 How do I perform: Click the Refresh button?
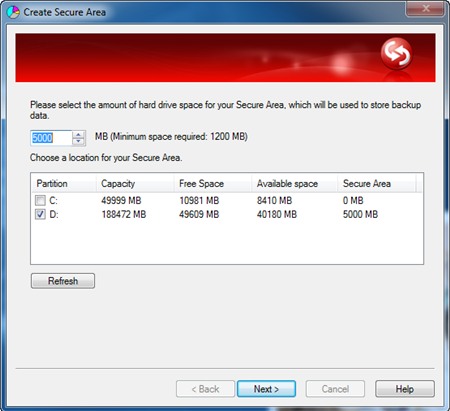pos(63,281)
